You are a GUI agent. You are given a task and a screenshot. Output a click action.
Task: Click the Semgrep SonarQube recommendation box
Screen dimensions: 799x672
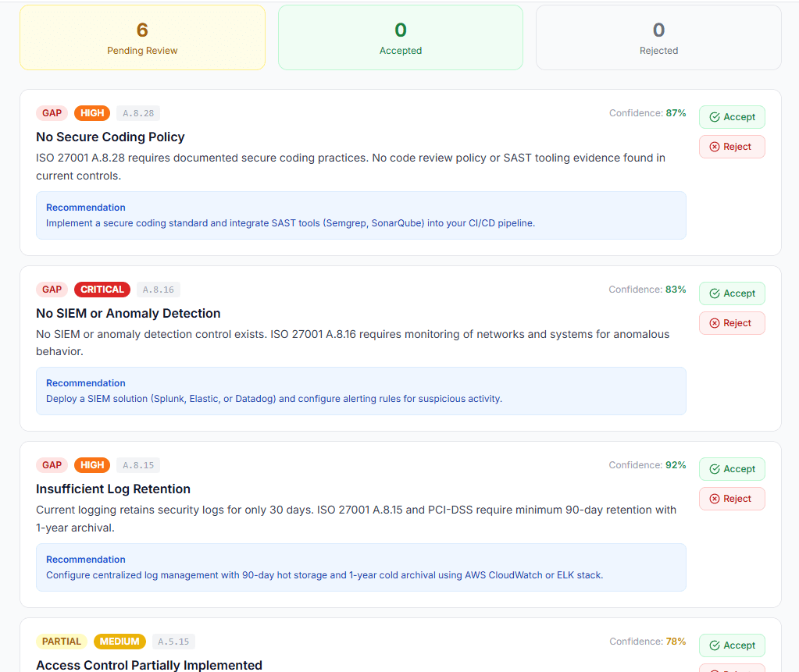click(361, 215)
